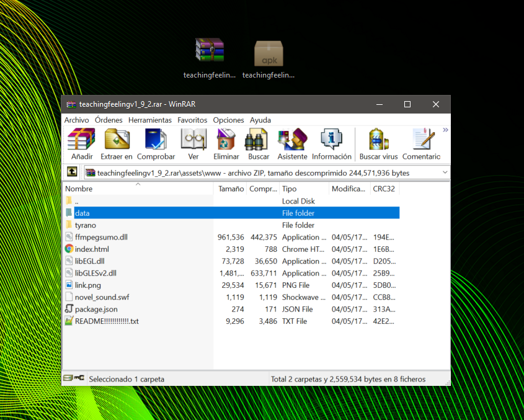Select the link.png file
This screenshot has height=420, width=524.
pyautogui.click(x=231, y=285)
